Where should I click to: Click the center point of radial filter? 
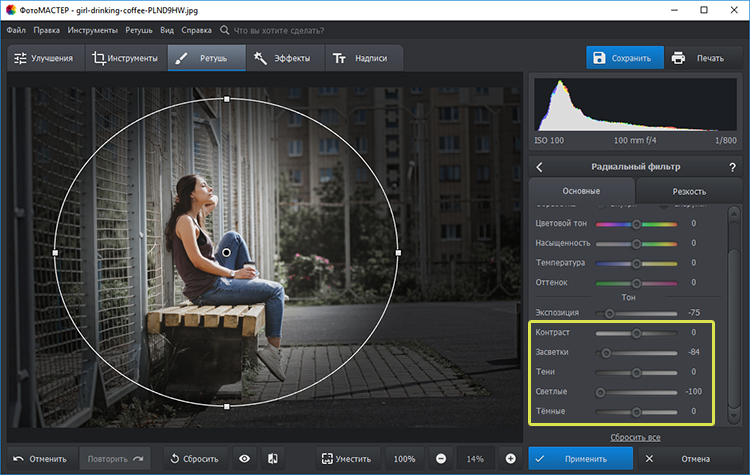pos(227,252)
